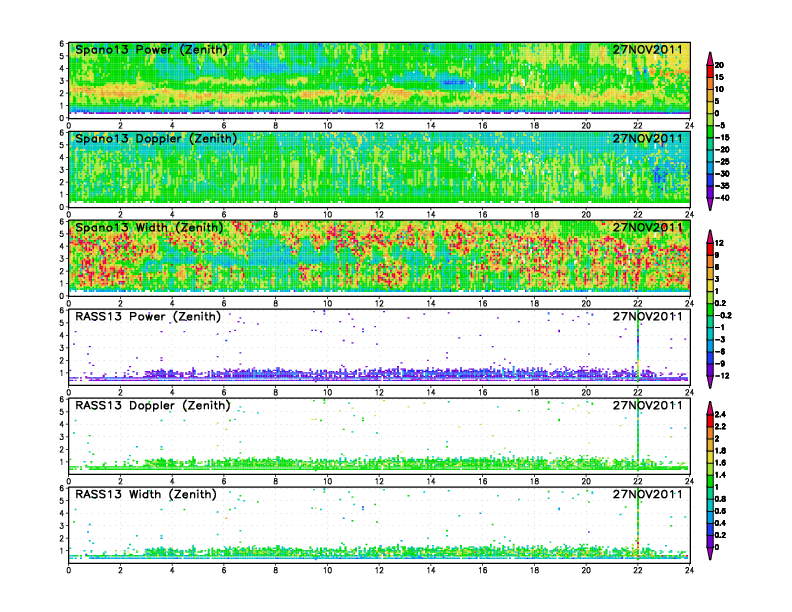
Task: Click the '1.8' label on the bottom colorbar
Action: pos(721,450)
